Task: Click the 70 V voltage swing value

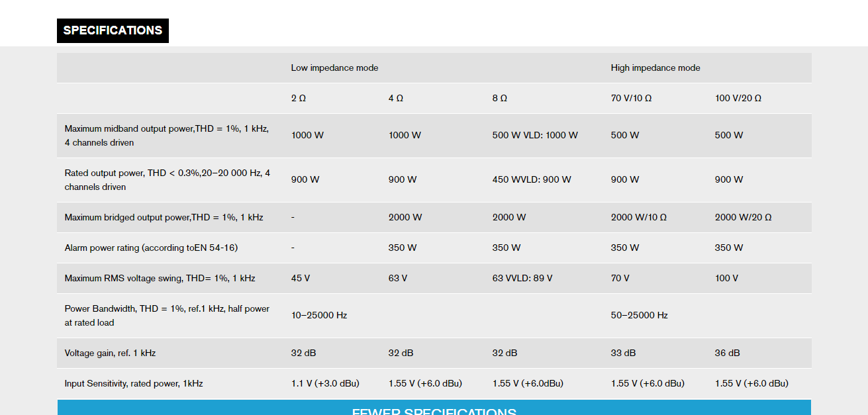Action: [620, 279]
